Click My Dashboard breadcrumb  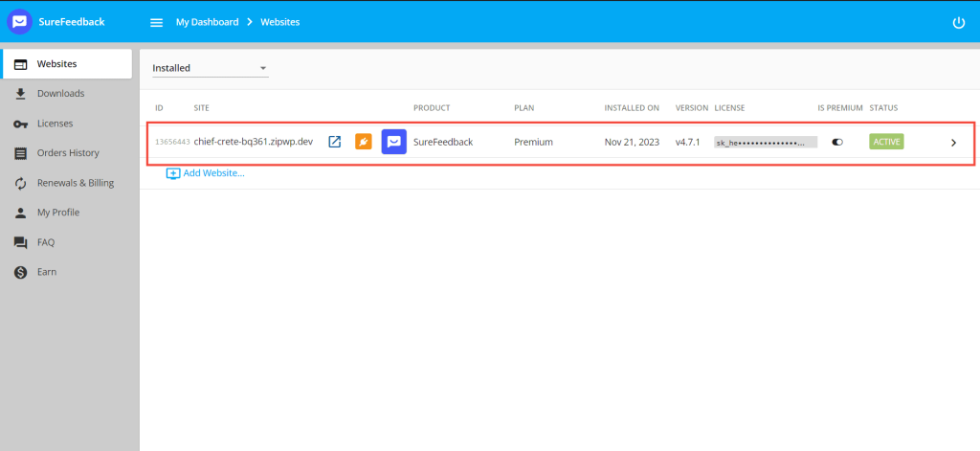pyautogui.click(x=207, y=22)
